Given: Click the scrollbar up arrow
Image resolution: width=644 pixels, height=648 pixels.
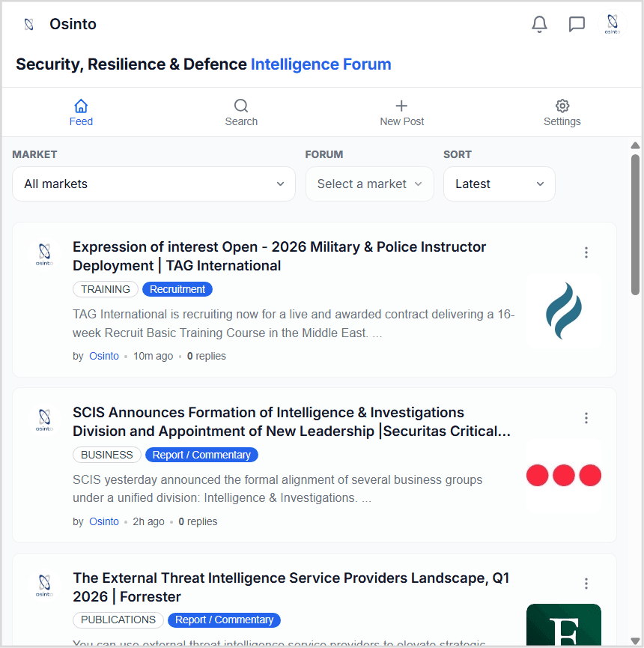Looking at the screenshot, I should tap(635, 145).
